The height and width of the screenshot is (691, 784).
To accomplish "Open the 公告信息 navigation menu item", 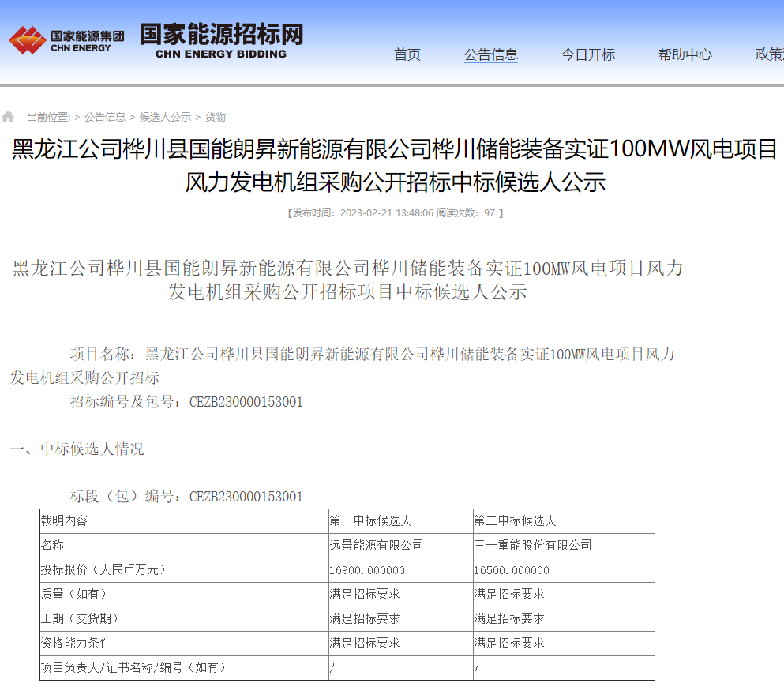I will click(491, 54).
